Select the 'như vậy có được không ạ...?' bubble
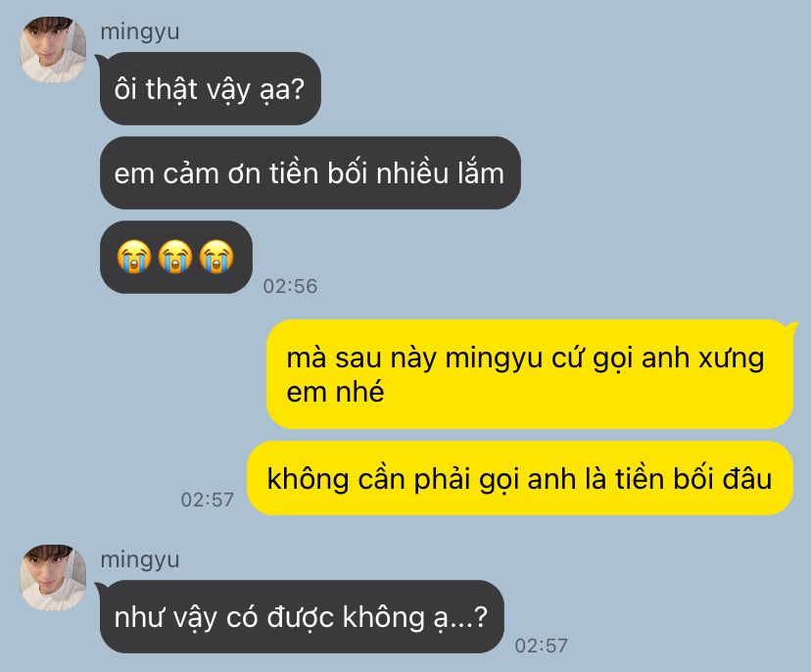Screen dimensions: 811x672 coord(300,616)
